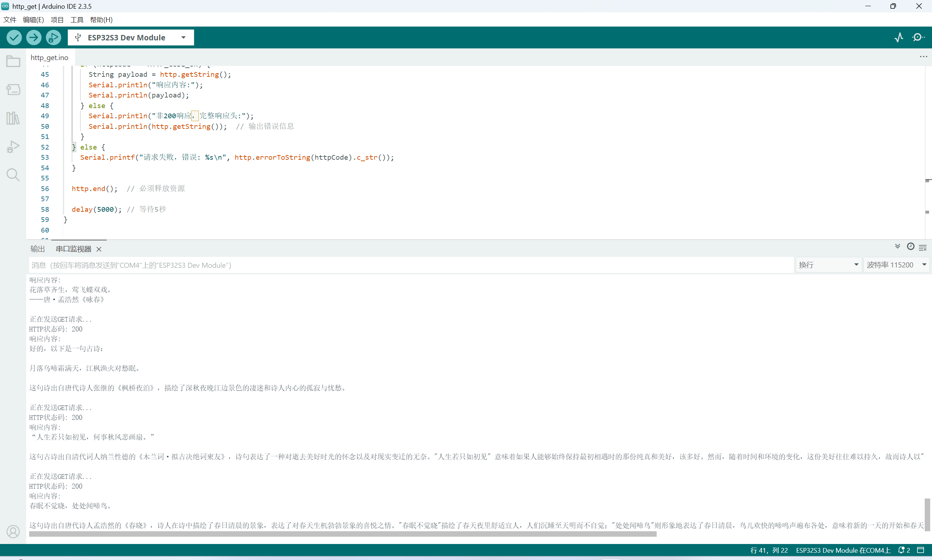Open the Boards Manager sidebar icon
932x560 pixels.
pyautogui.click(x=13, y=90)
